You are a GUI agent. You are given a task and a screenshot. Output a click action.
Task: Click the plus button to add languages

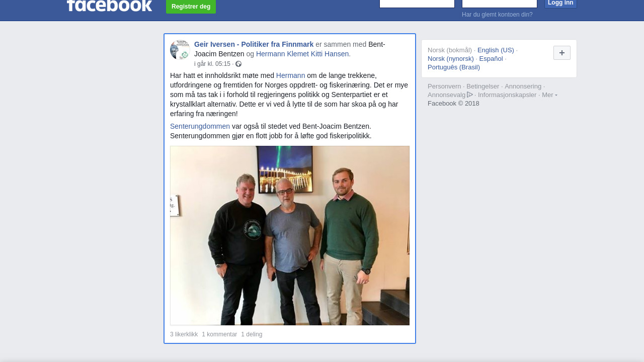[x=562, y=53]
